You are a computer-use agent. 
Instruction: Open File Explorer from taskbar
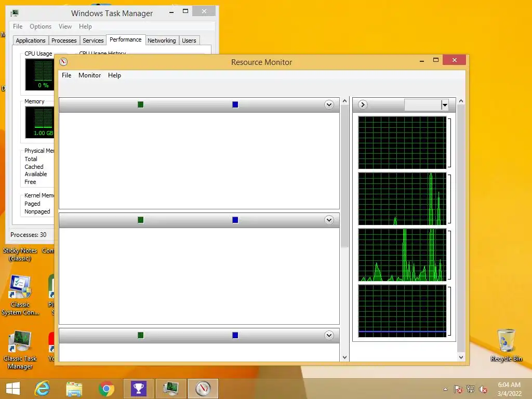coord(74,389)
